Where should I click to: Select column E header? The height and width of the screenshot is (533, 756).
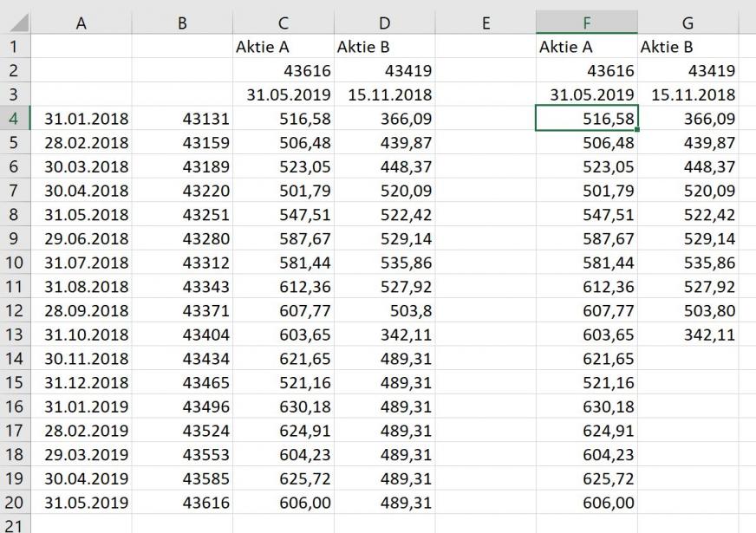click(x=486, y=23)
